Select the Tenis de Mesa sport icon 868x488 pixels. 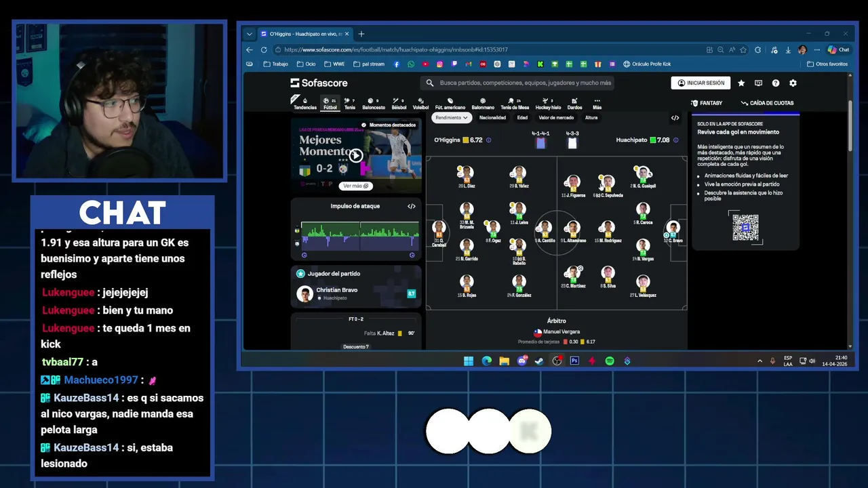pos(514,104)
